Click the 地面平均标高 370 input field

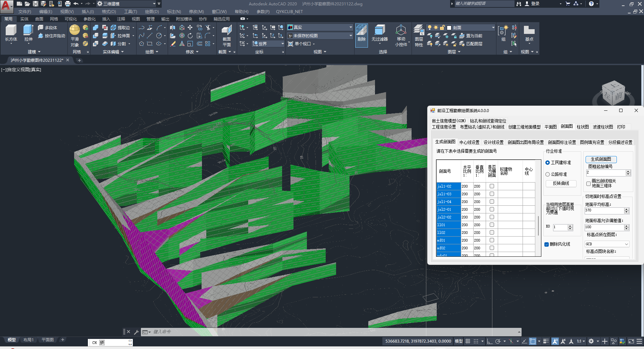tap(604, 210)
